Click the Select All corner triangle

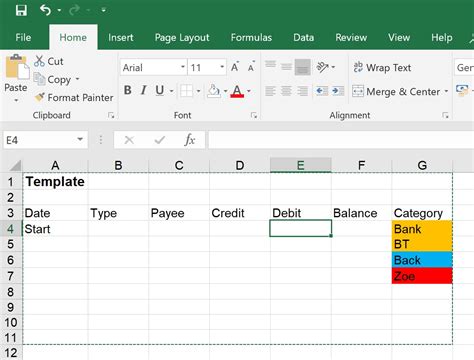tap(15, 166)
